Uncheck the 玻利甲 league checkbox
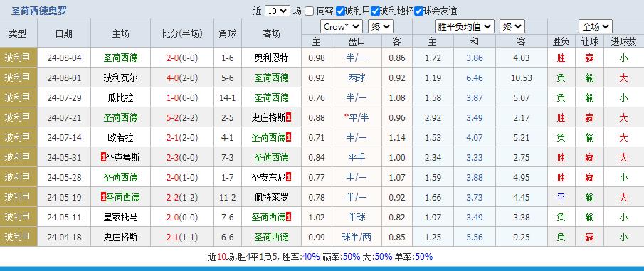The width and height of the screenshot is (644, 271). 340,11
